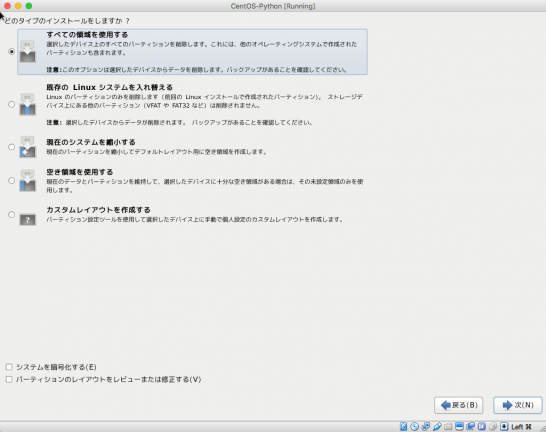Screen dimensions: 546x432
Task: Select the カスタムレイアウトを作成する radio button
Action: point(11,214)
